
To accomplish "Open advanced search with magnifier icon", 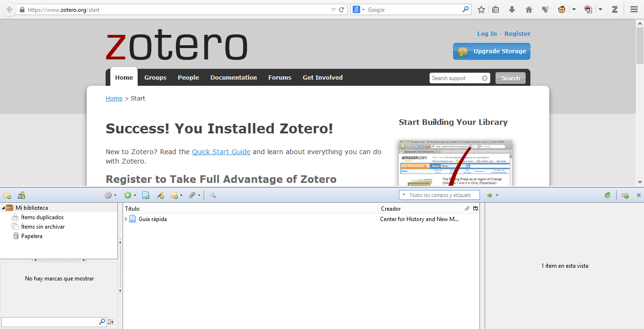I will coord(212,195).
